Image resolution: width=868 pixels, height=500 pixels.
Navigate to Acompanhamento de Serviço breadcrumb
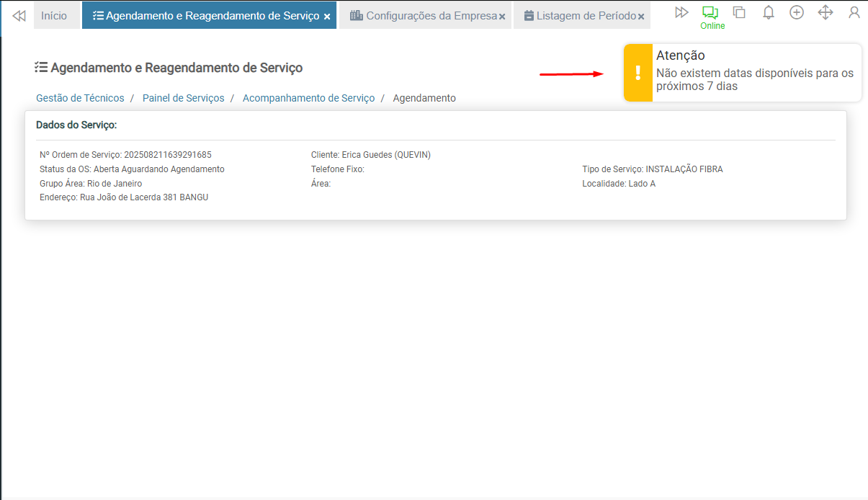[x=308, y=98]
